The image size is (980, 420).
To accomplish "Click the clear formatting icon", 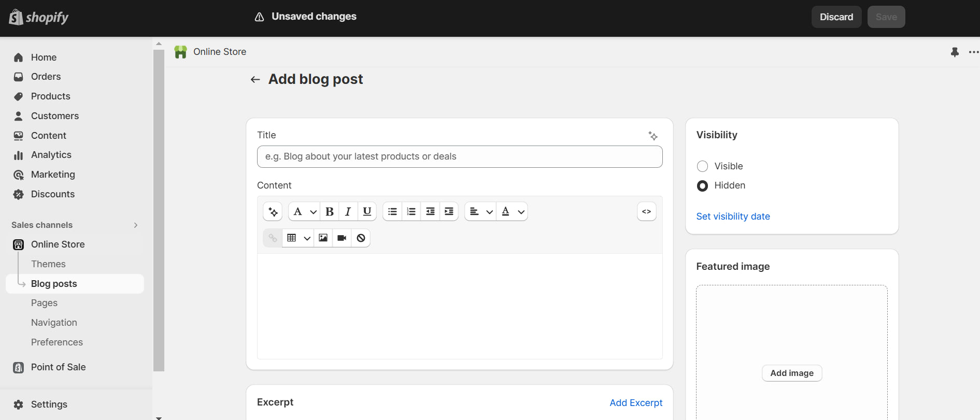I will [x=361, y=238].
